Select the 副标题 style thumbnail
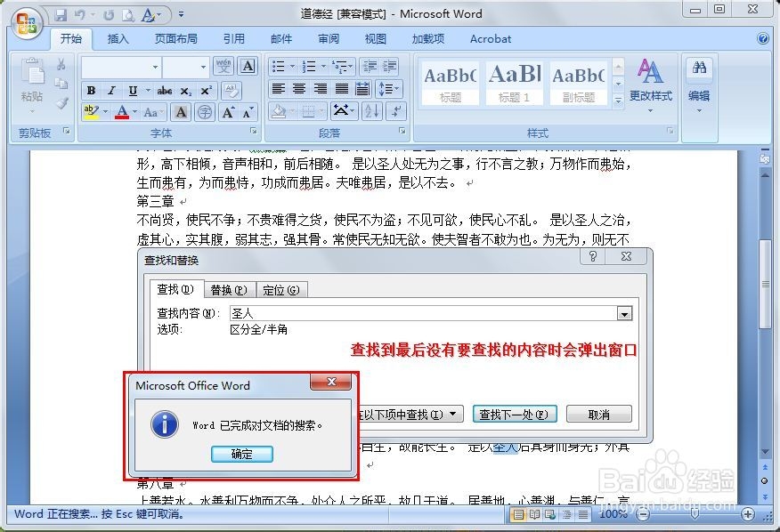Viewport: 780px width, 532px height. [579, 83]
